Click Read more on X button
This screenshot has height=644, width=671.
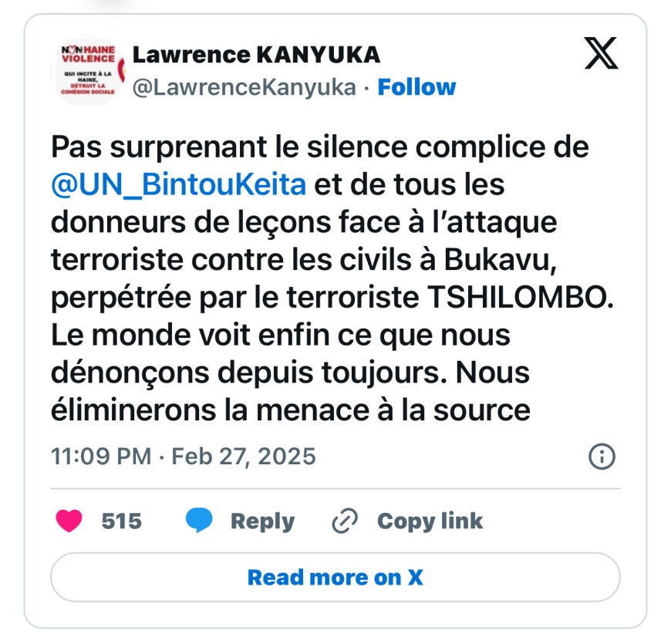pyautogui.click(x=335, y=577)
